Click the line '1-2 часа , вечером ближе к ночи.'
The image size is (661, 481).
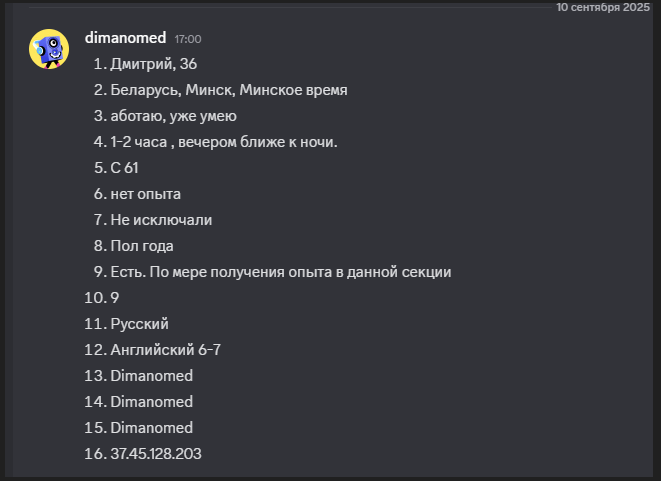(224, 142)
